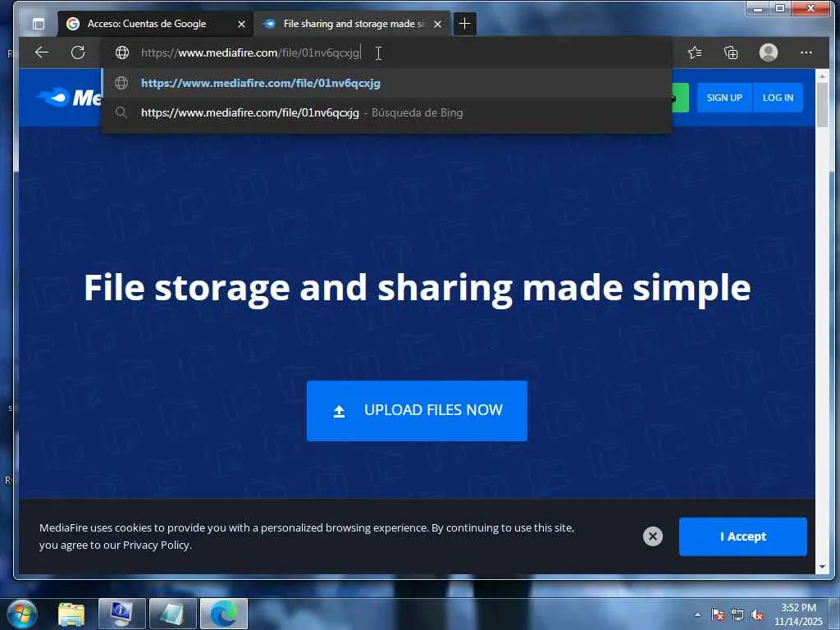This screenshot has width=840, height=630.
Task: Open the Action Center flag icon
Action: [x=718, y=615]
